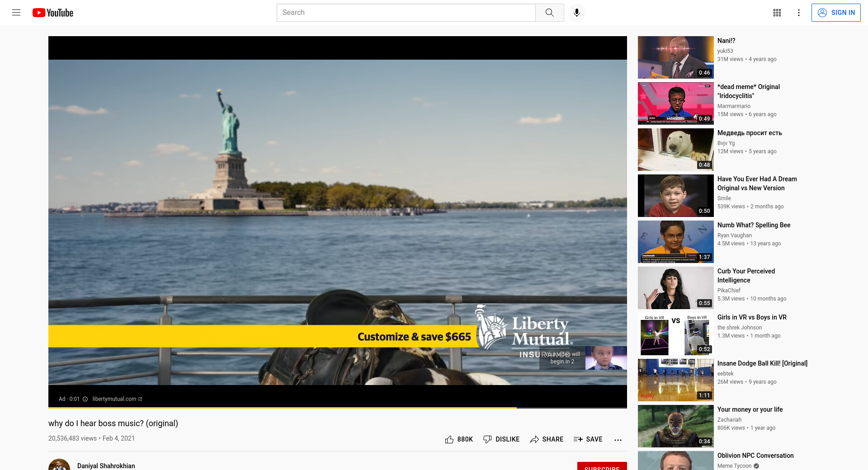Open Insane Dodge Ball Kill! [Original] title
The height and width of the screenshot is (470, 868).
pyautogui.click(x=762, y=363)
